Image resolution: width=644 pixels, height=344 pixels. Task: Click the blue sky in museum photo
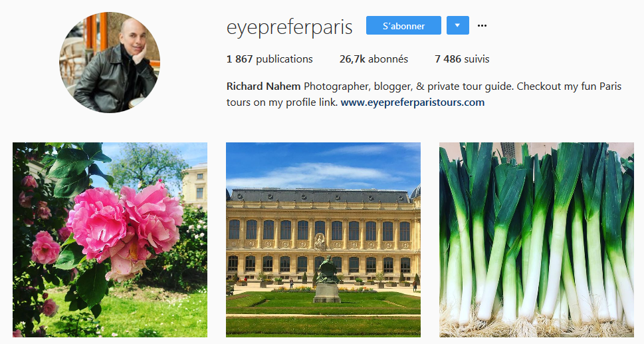point(323,164)
